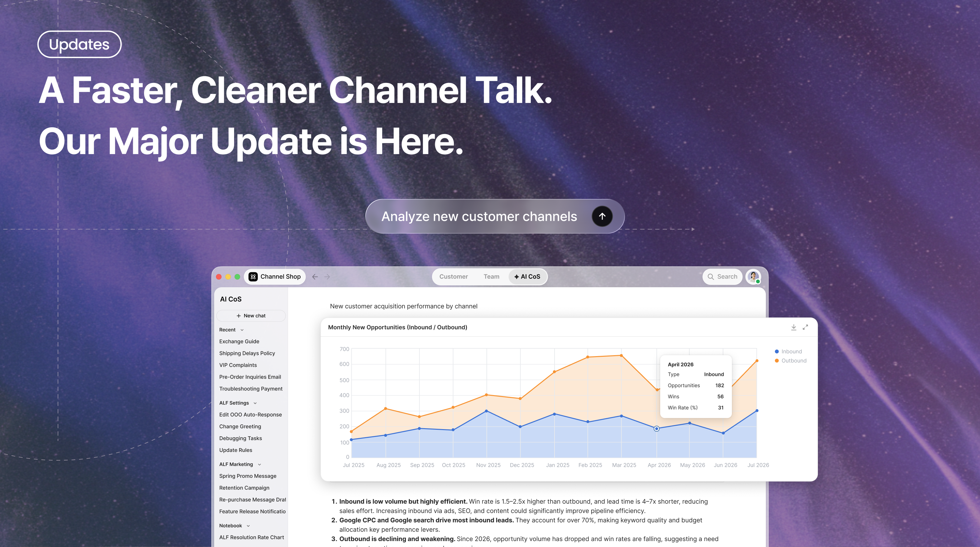
Task: Switch to the Customer tab
Action: 454,277
